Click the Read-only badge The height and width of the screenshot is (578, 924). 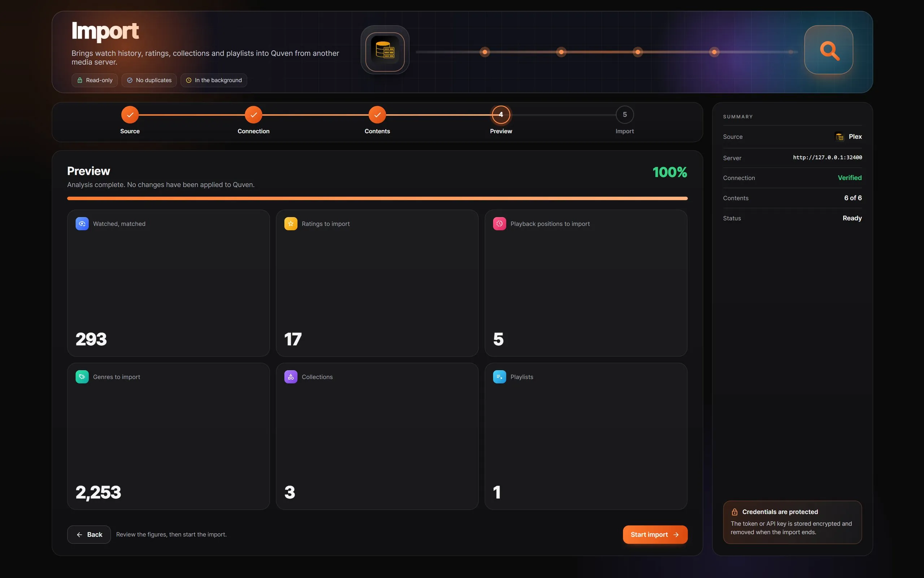tap(95, 80)
